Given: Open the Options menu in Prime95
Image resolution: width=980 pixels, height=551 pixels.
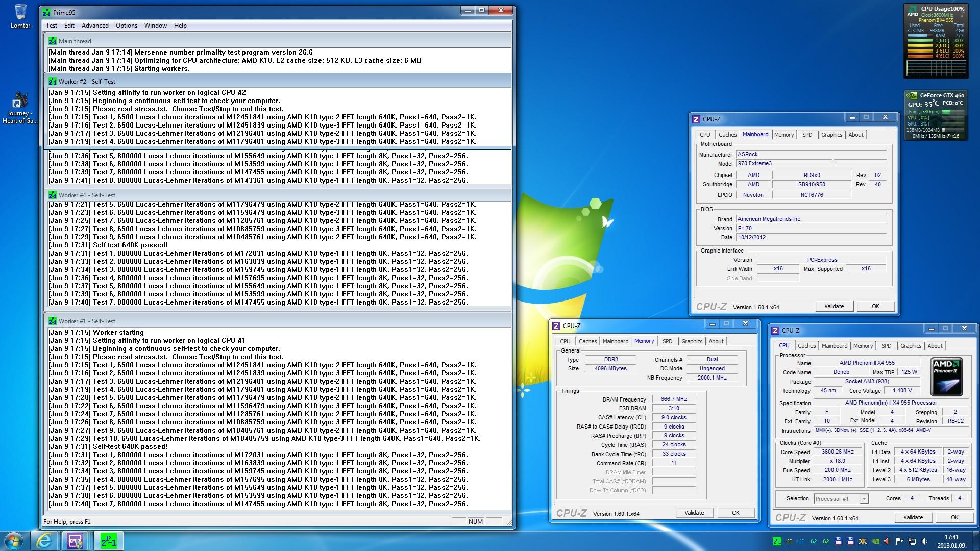Looking at the screenshot, I should pyautogui.click(x=127, y=26).
